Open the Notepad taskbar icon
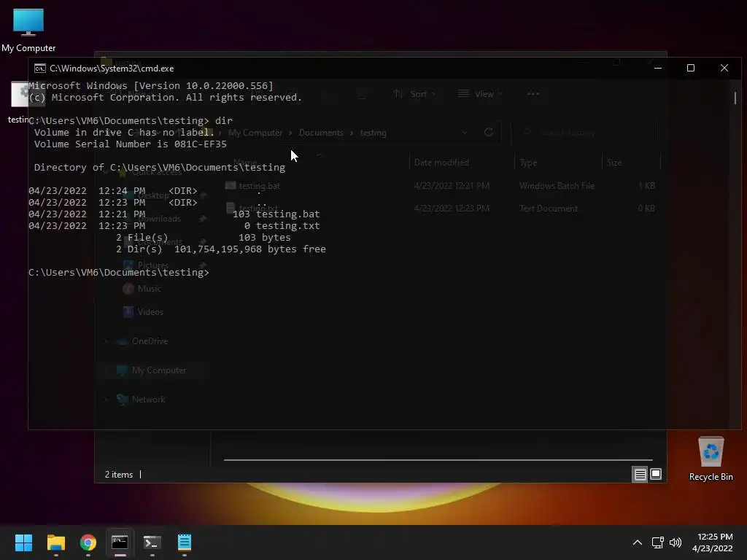The width and height of the screenshot is (747, 560). (x=185, y=542)
